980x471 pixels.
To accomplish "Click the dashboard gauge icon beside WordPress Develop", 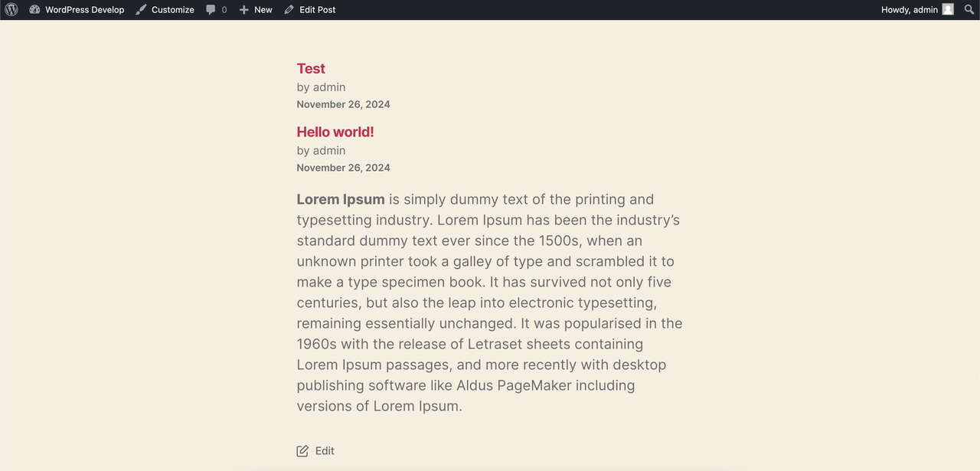I will pos(35,10).
